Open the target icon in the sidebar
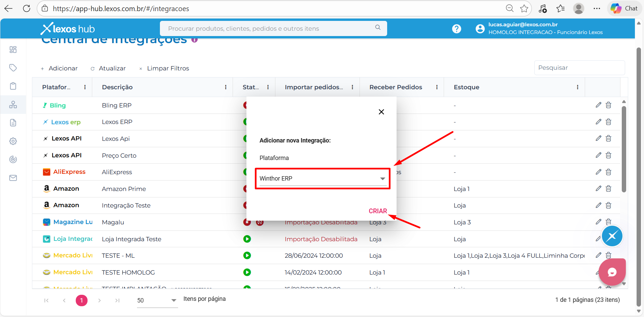This screenshot has width=644, height=317. click(x=13, y=159)
